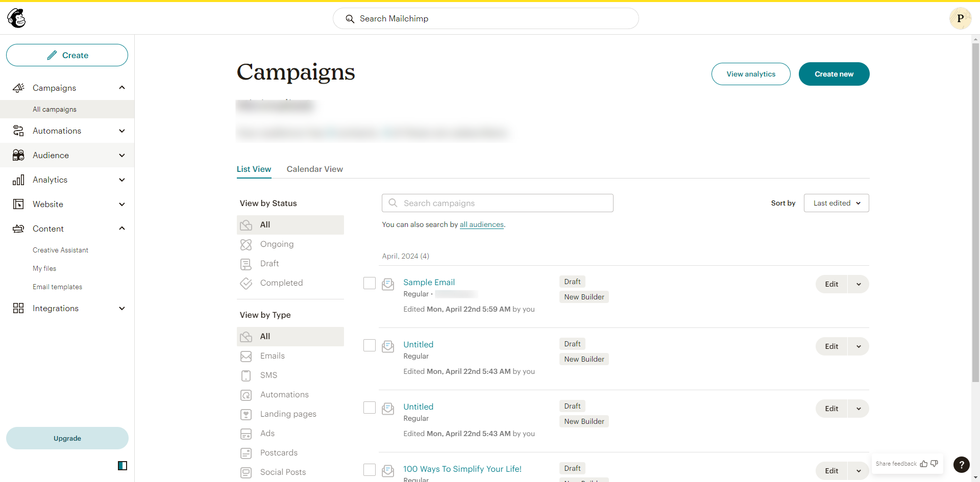Click the Create new button
The width and height of the screenshot is (980, 482).
pos(834,74)
